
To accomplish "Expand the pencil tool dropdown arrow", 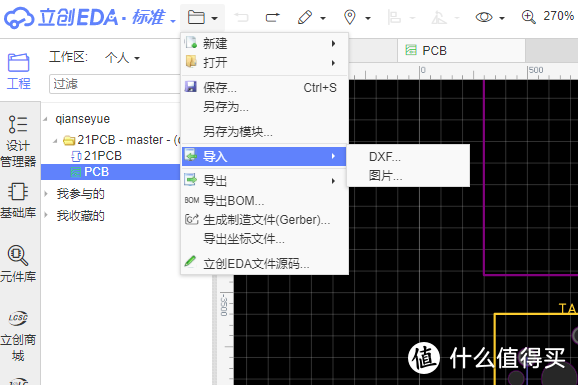I will tap(323, 18).
